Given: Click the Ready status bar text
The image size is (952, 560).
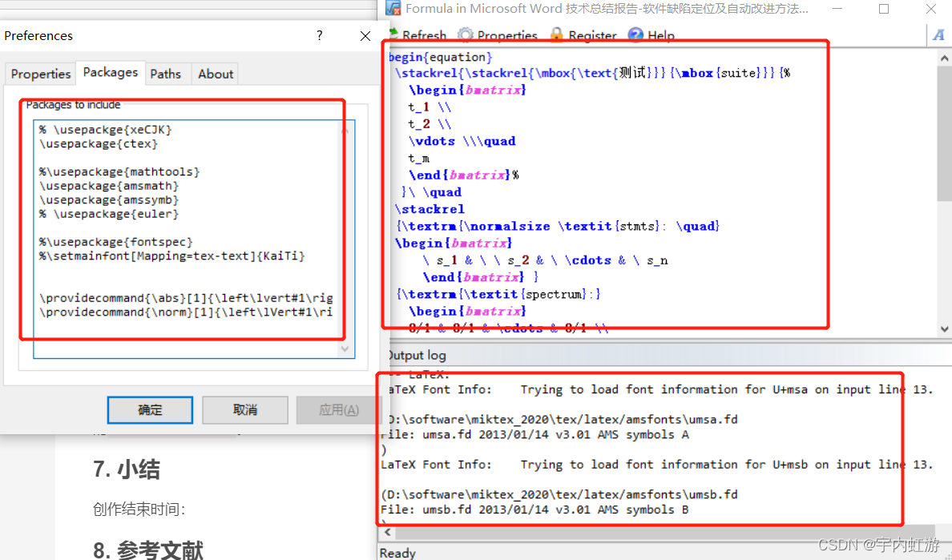Looking at the screenshot, I should [397, 553].
